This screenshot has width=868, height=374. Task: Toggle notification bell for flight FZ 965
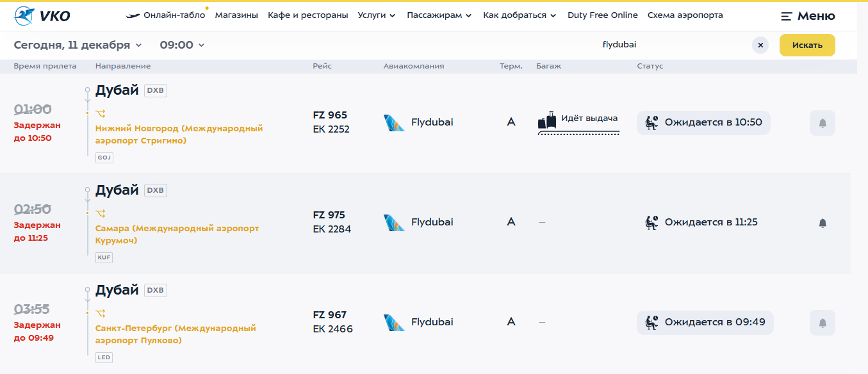823,123
